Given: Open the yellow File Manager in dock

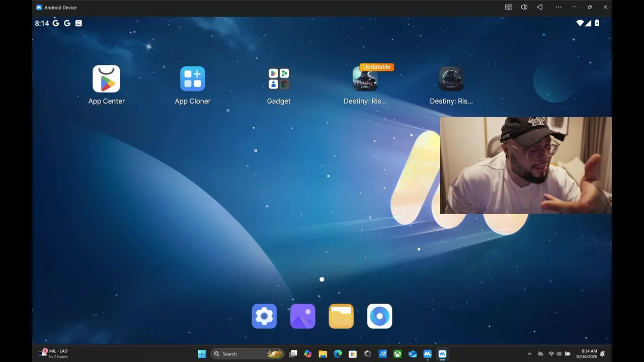Looking at the screenshot, I should point(341,316).
